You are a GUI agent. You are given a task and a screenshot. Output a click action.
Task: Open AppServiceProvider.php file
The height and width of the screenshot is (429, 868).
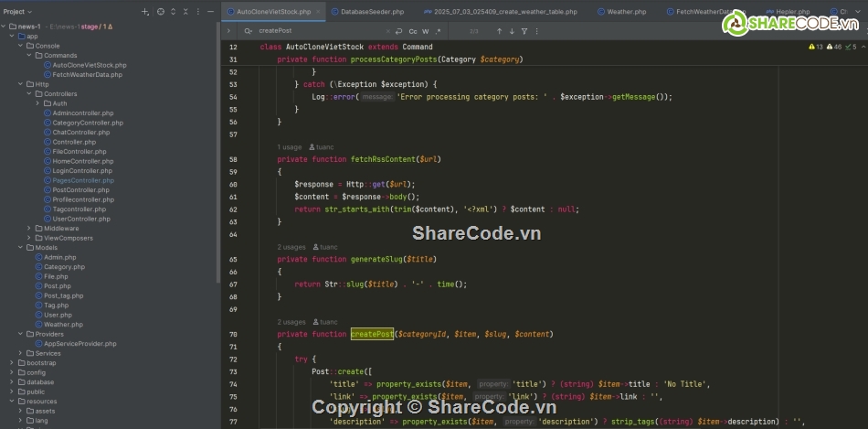80,344
